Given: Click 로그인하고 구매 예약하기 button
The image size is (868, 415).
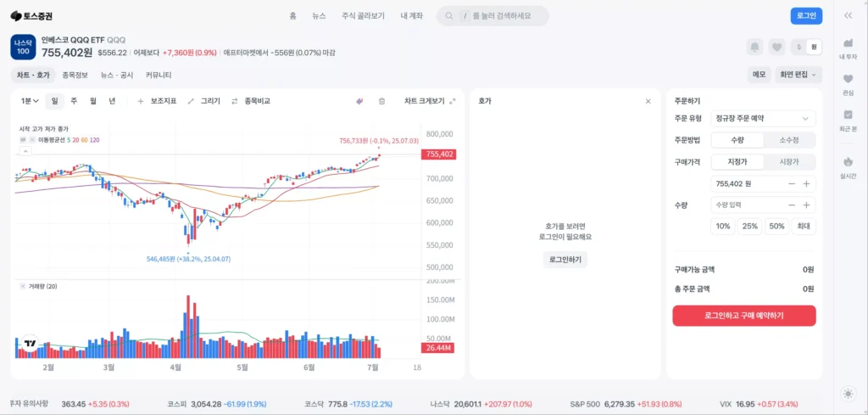Looking at the screenshot, I should point(744,315).
